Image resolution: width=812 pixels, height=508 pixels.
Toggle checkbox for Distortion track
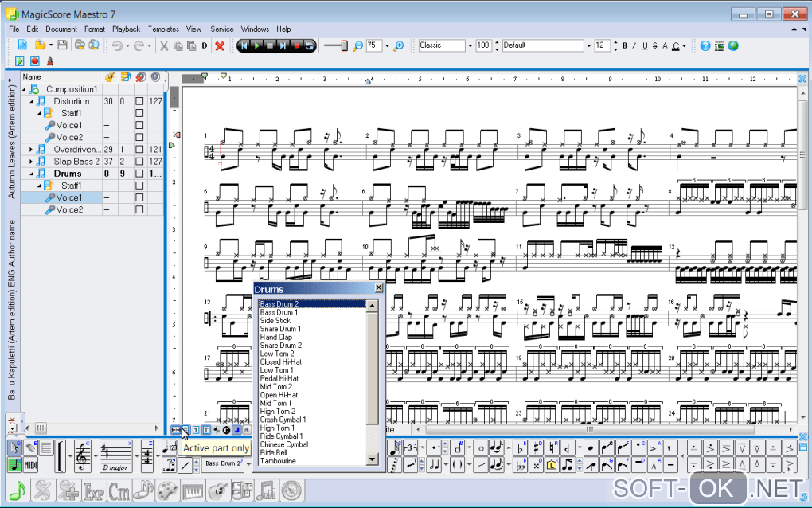click(139, 101)
